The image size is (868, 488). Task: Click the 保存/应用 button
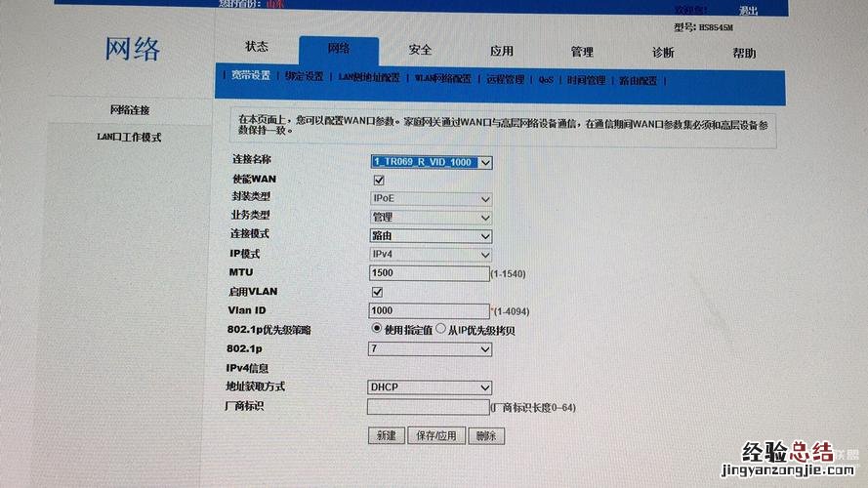(436, 436)
